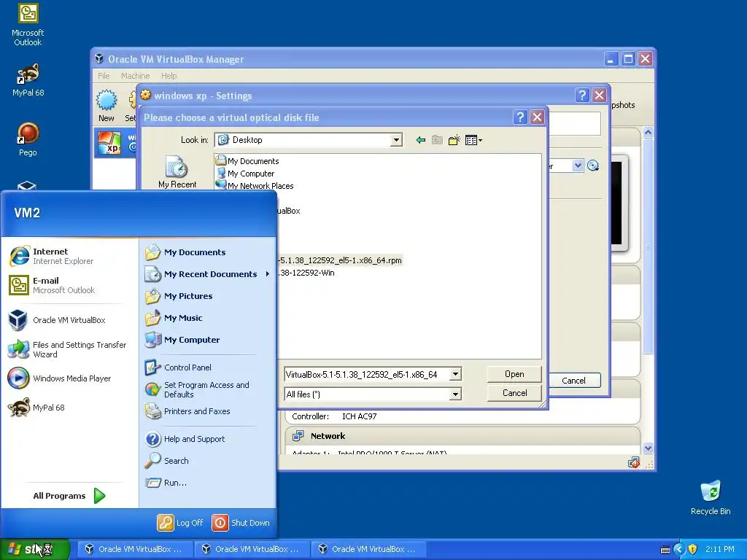This screenshot has width=747, height=560.
Task: Go back to last folder visited
Action: tap(420, 140)
